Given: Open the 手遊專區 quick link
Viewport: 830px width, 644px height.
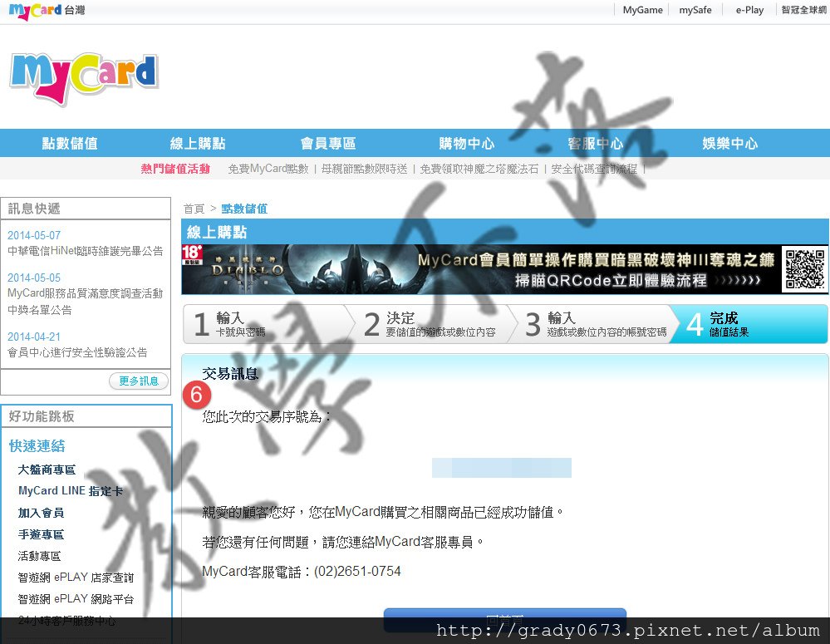Looking at the screenshot, I should [41, 534].
